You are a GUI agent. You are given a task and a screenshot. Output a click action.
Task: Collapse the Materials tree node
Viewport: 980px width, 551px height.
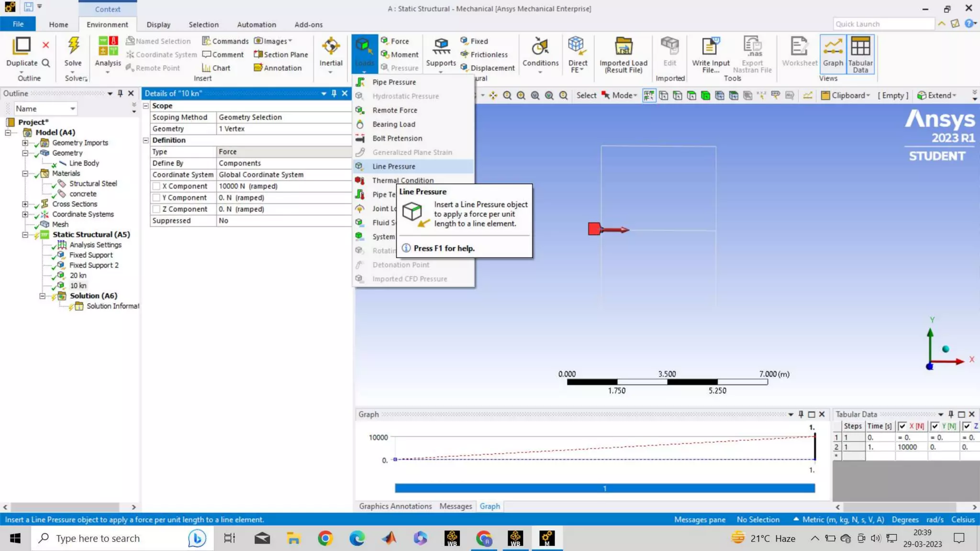tap(25, 173)
